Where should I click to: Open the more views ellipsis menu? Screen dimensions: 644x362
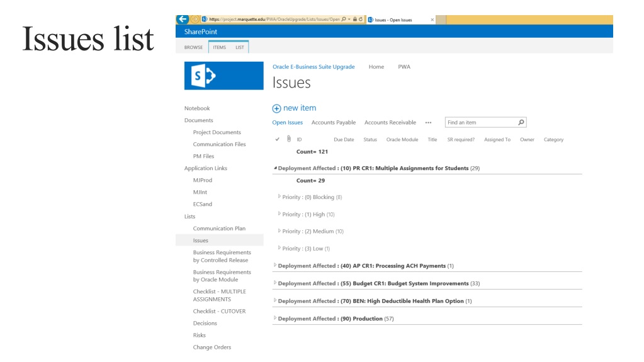click(428, 122)
